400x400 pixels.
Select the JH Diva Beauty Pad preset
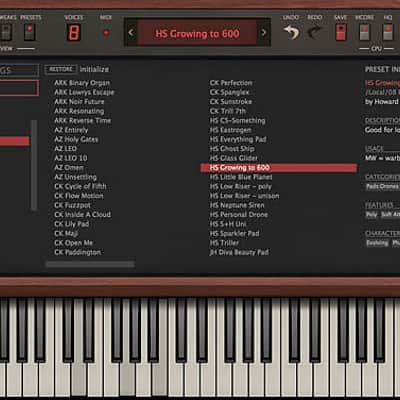[x=239, y=252]
